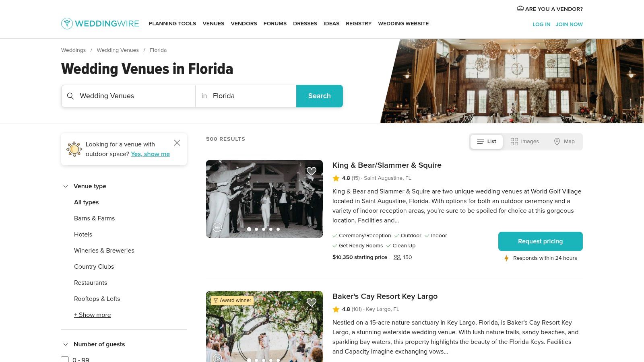
Task: Dismiss the outdoor space suggestion
Action: (x=177, y=143)
